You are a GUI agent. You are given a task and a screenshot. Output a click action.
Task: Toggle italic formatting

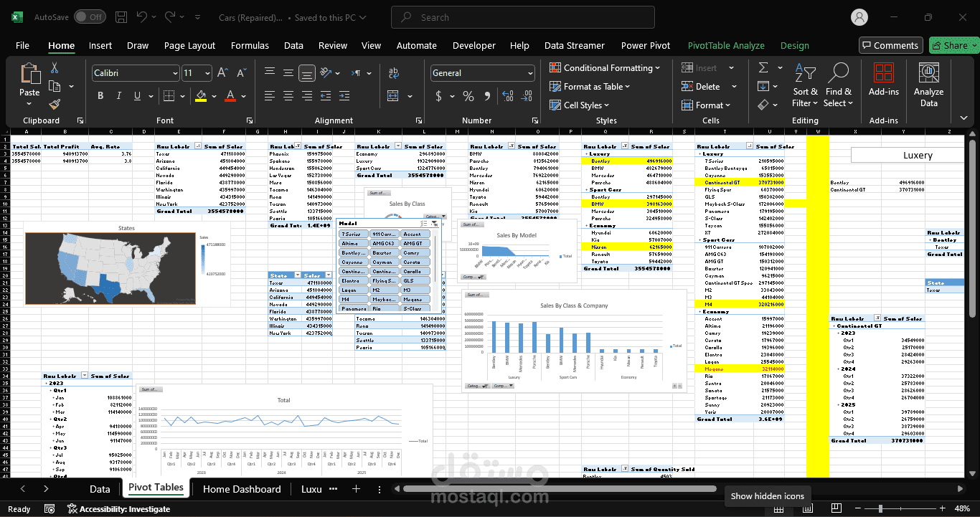pyautogui.click(x=118, y=96)
